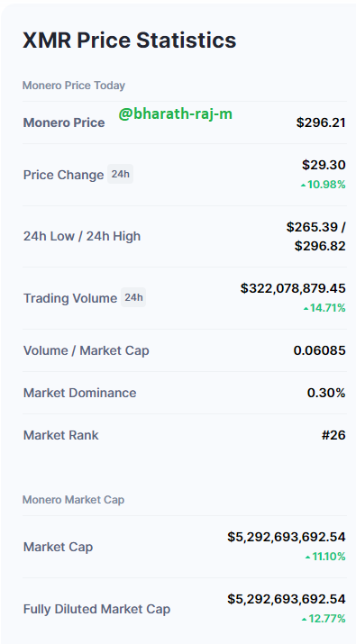Click the Price Change label
Image resolution: width=356 pixels, height=644 pixels.
coord(64,175)
